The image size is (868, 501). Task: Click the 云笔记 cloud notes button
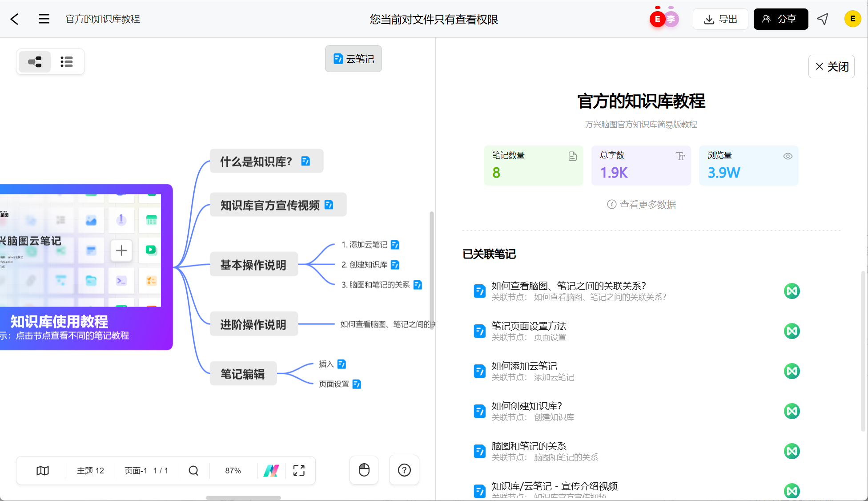coord(354,59)
